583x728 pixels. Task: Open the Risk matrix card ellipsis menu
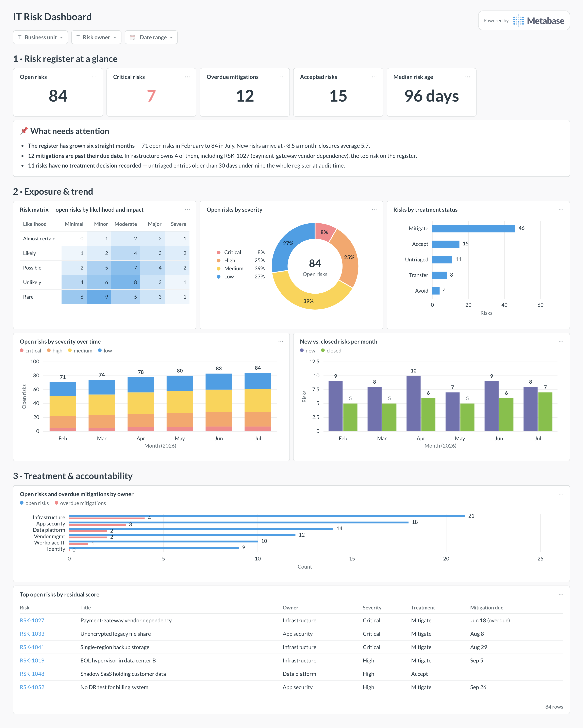[187, 210]
